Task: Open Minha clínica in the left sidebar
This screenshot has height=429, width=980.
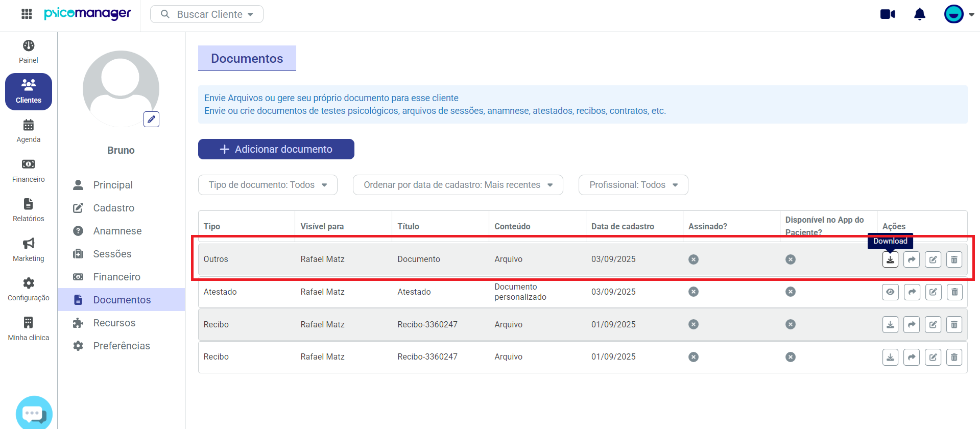Action: (x=29, y=329)
